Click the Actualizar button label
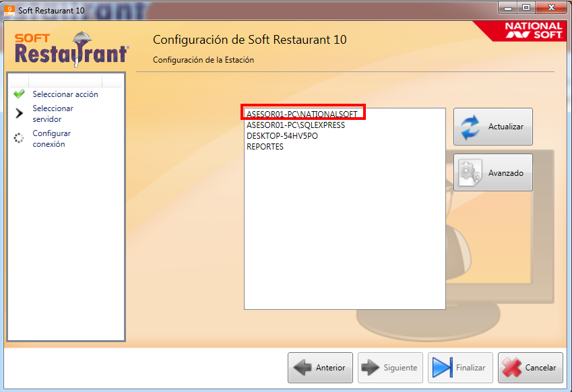 tap(505, 127)
